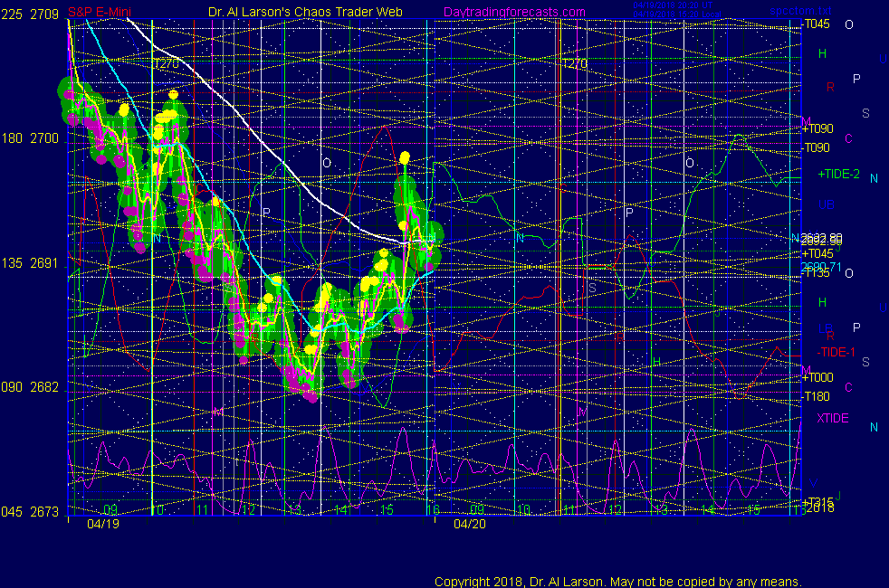Select the +T000 level label
The width and height of the screenshot is (889, 588).
click(817, 377)
